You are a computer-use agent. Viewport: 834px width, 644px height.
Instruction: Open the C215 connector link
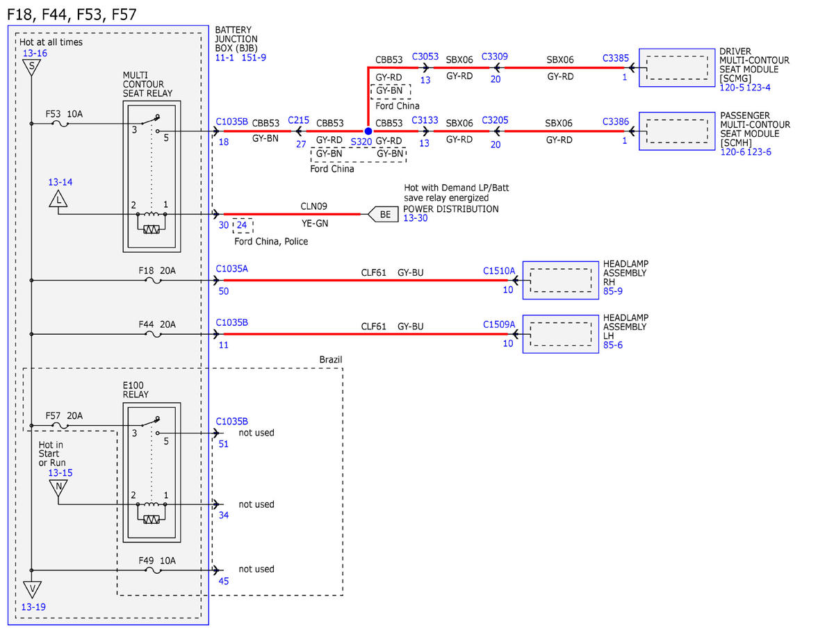[x=298, y=119]
